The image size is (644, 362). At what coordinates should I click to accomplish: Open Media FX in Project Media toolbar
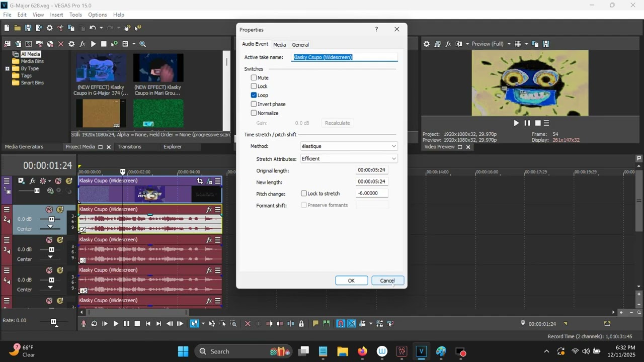[83, 44]
